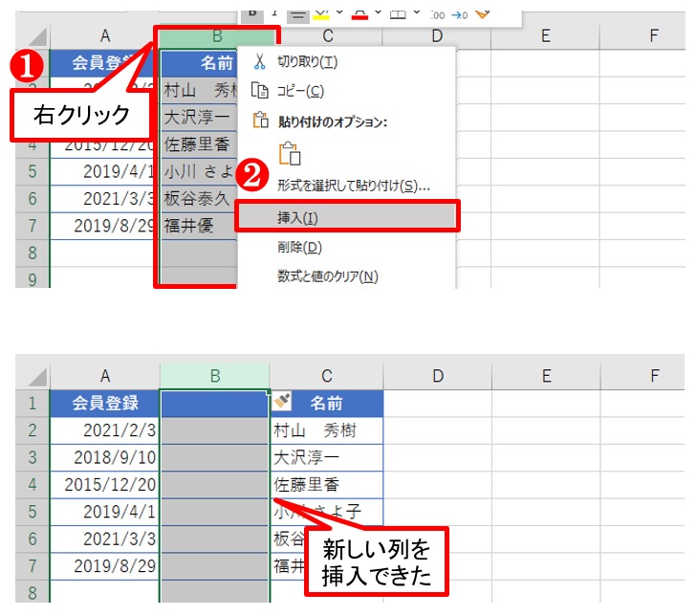
Task: Click the orange format painter icon
Action: [483, 14]
